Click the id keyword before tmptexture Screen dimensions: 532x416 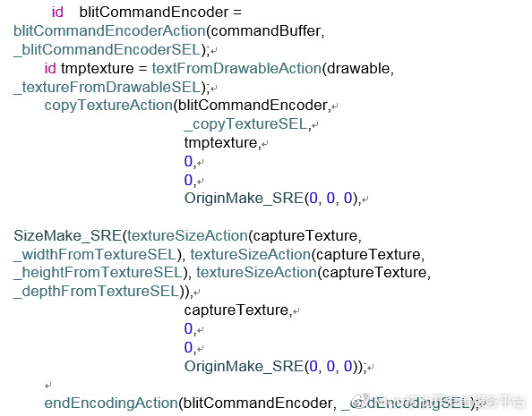click(x=50, y=69)
